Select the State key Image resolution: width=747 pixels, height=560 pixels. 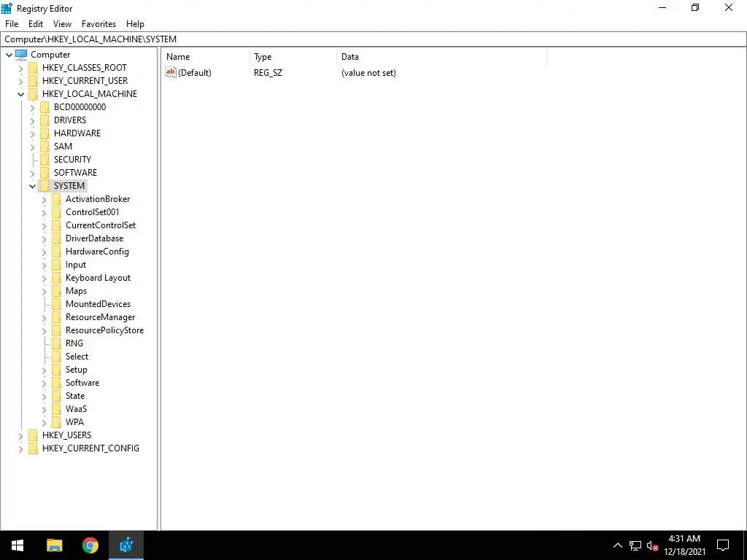(x=75, y=396)
